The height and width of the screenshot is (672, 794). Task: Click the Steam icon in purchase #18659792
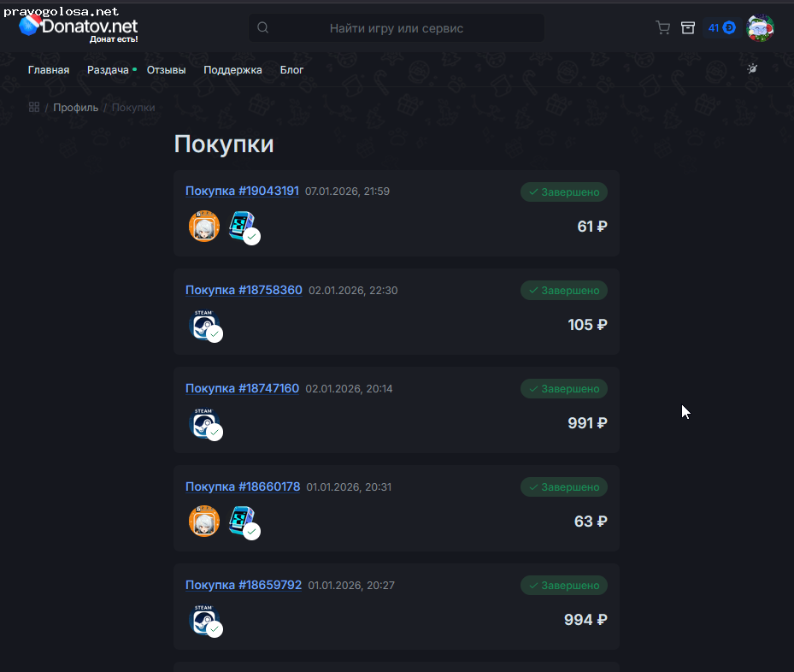(x=204, y=620)
